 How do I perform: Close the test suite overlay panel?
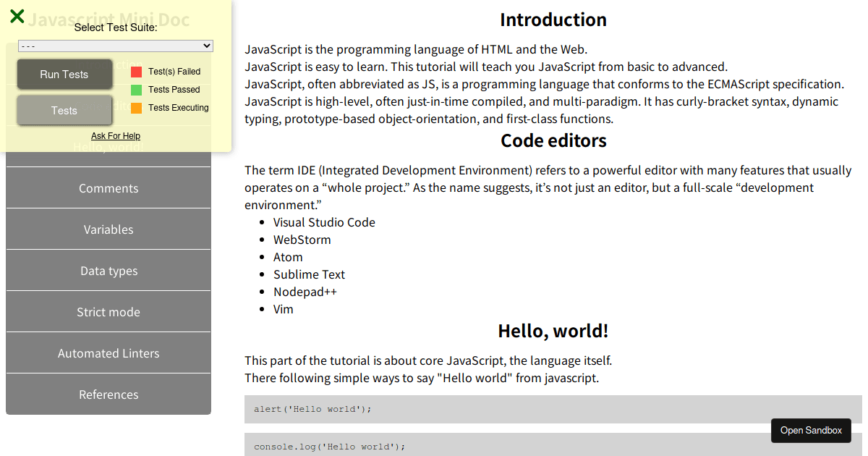[17, 16]
